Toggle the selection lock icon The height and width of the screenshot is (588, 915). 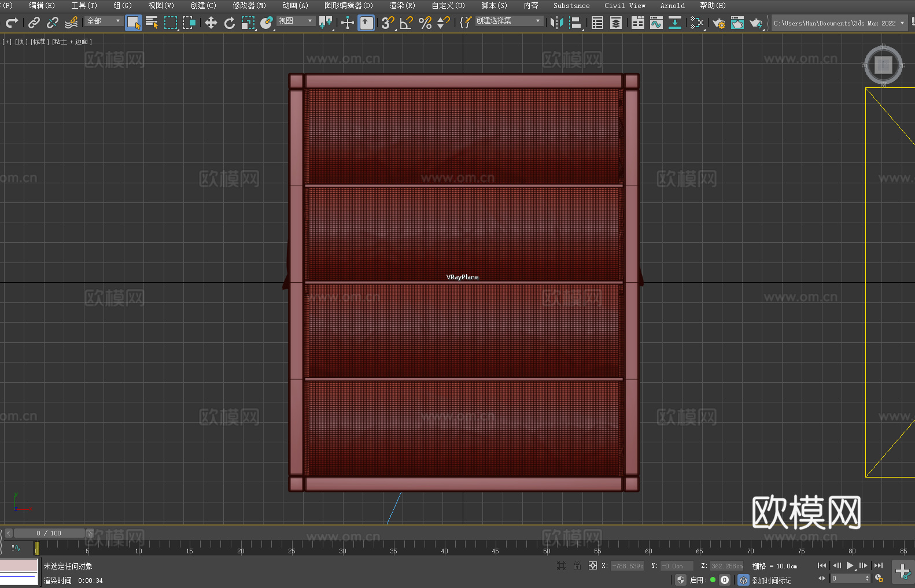577,565
